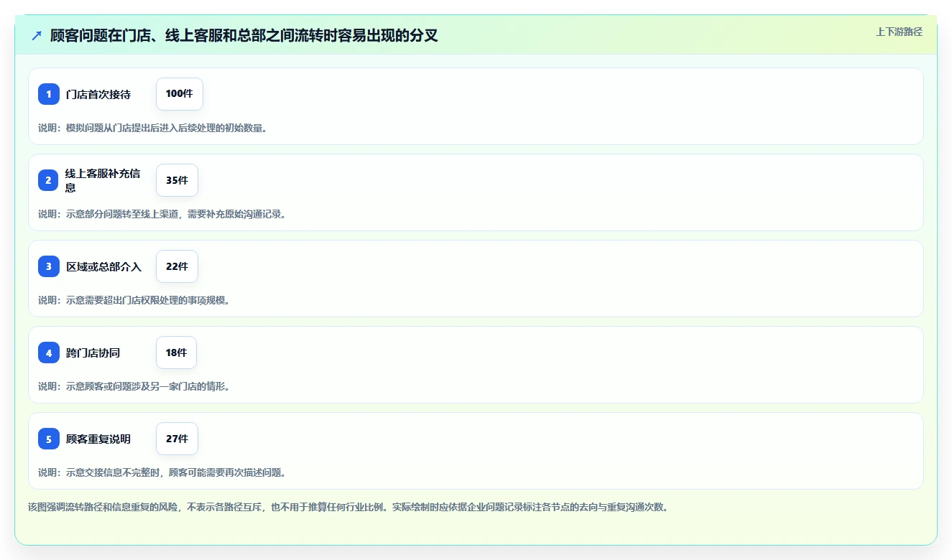Click the chart title about 顾客问题流转
The height and width of the screenshot is (560, 952).
pos(244,35)
